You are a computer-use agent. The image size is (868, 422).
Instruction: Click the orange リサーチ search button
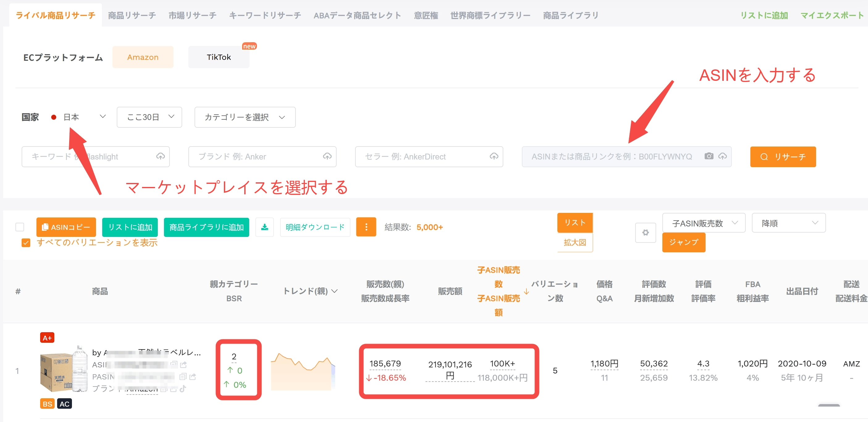[x=783, y=156]
